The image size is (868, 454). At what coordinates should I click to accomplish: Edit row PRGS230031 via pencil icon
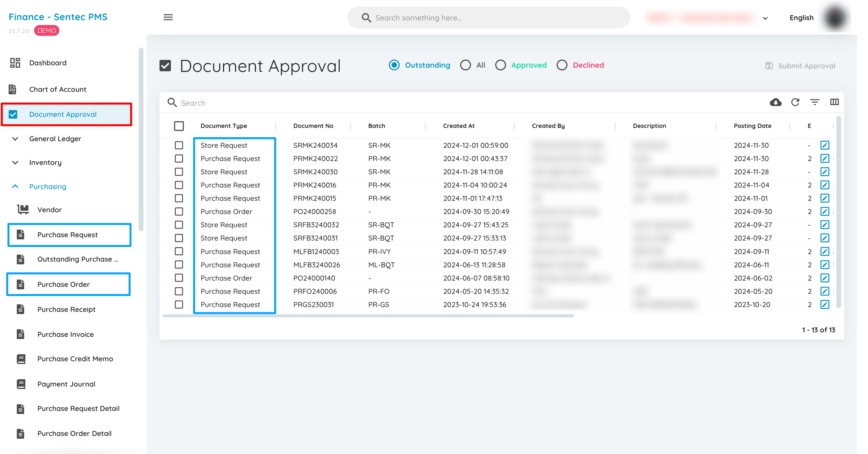tap(825, 305)
